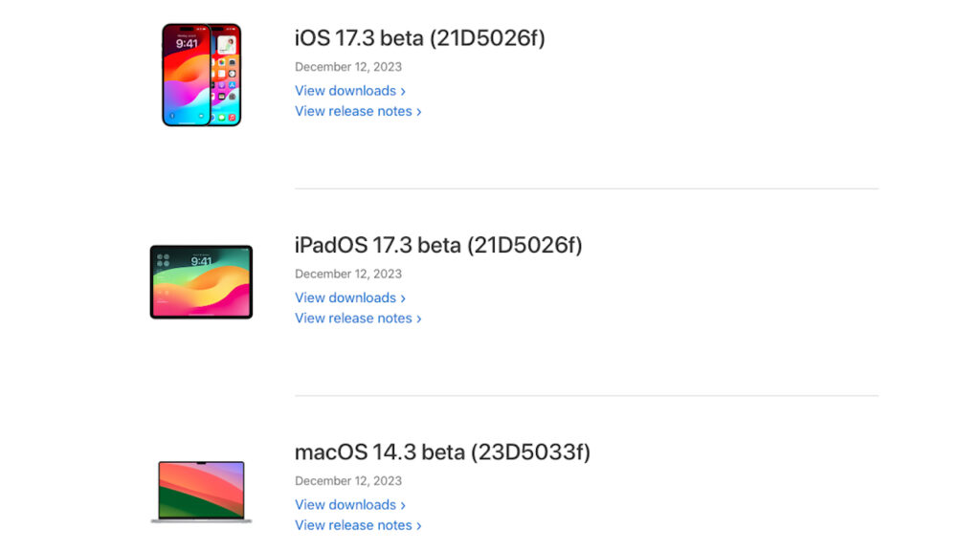Open View release notes for iPadOS 17.3 beta
Screen dimensions: 980x551
352,318
